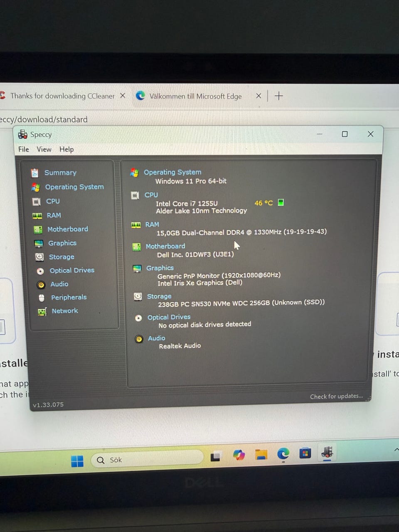The height and width of the screenshot is (532, 399).
Task: Click the Motherboard icon in summary pane
Action: click(136, 247)
